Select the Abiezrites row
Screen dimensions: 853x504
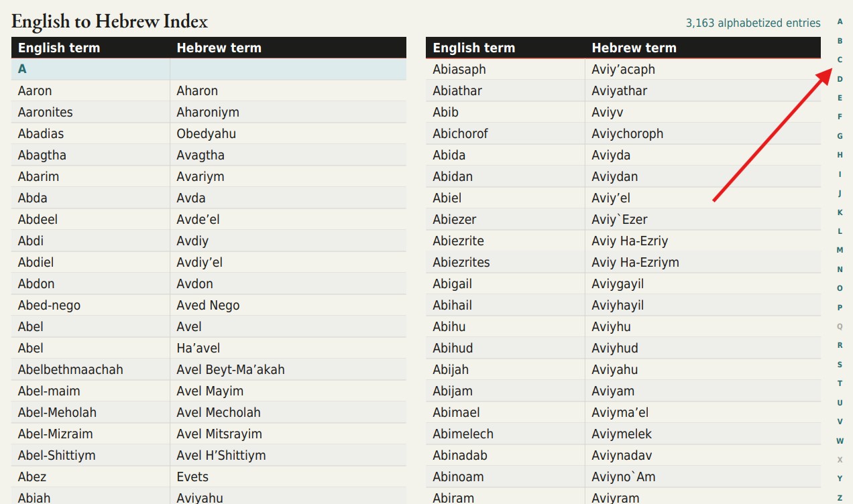click(623, 262)
